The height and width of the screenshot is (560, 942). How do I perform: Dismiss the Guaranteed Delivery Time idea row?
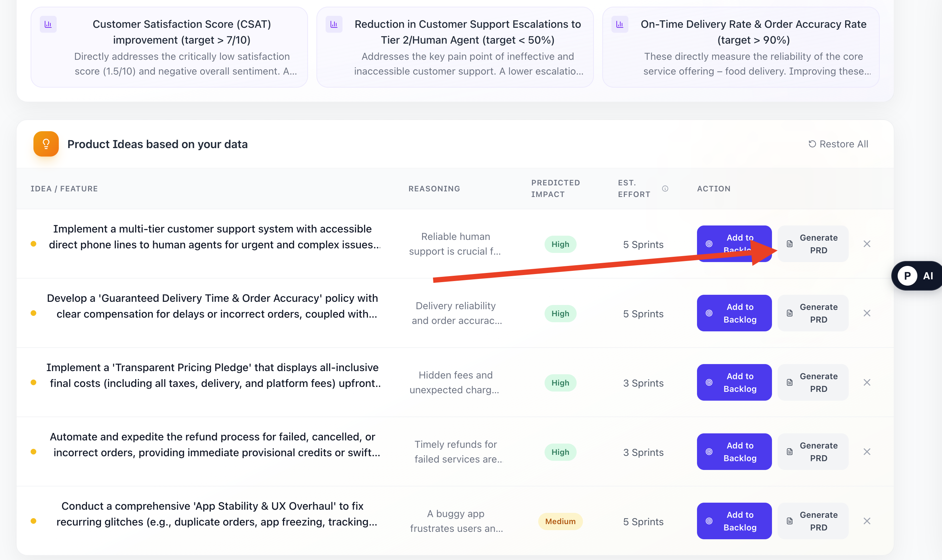click(x=867, y=313)
